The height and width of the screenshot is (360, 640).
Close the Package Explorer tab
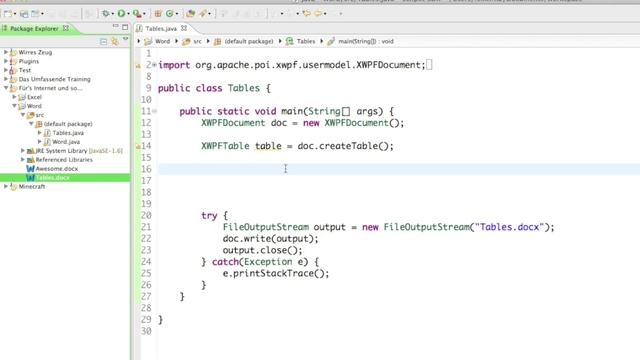click(66, 28)
